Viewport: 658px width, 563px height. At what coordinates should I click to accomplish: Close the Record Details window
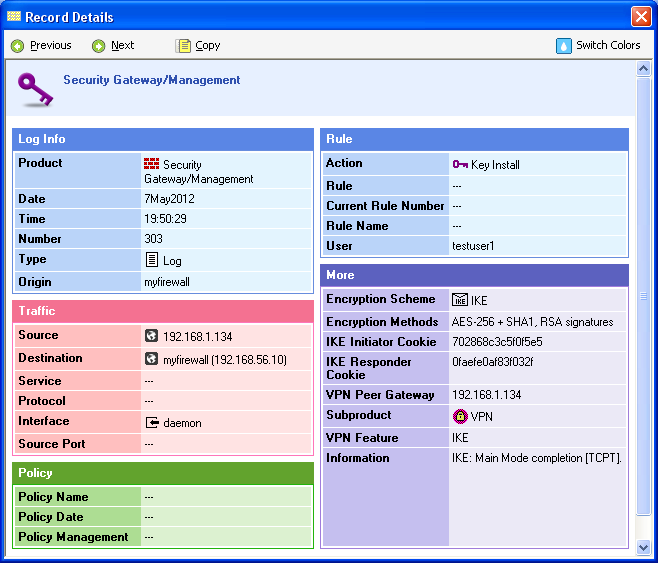coord(640,17)
